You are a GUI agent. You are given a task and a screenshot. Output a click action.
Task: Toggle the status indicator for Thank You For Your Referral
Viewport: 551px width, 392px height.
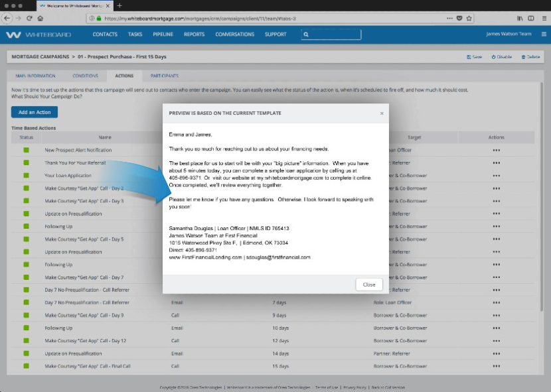(25, 163)
